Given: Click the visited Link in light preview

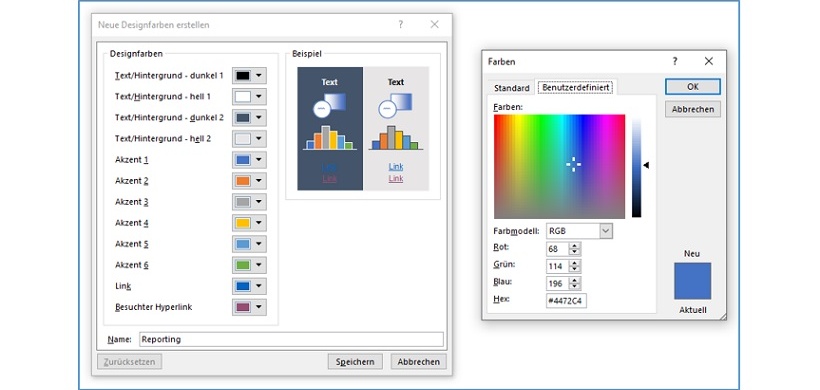Looking at the screenshot, I should (396, 178).
